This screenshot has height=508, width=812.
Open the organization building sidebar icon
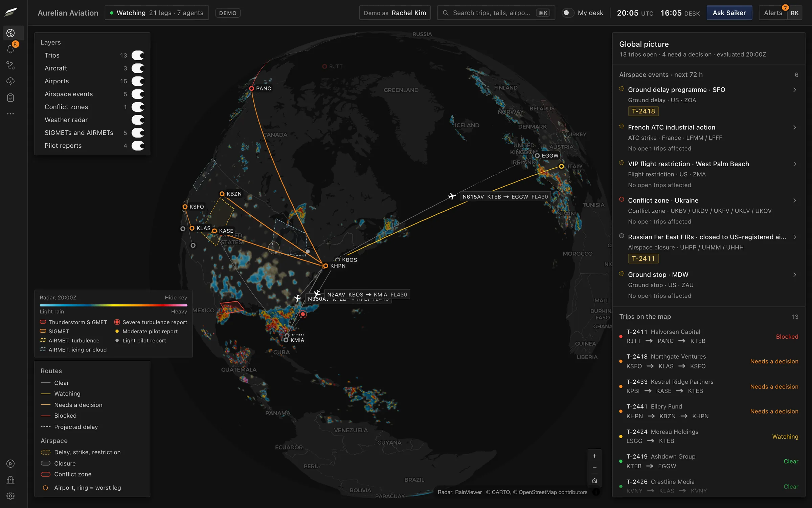click(10, 480)
